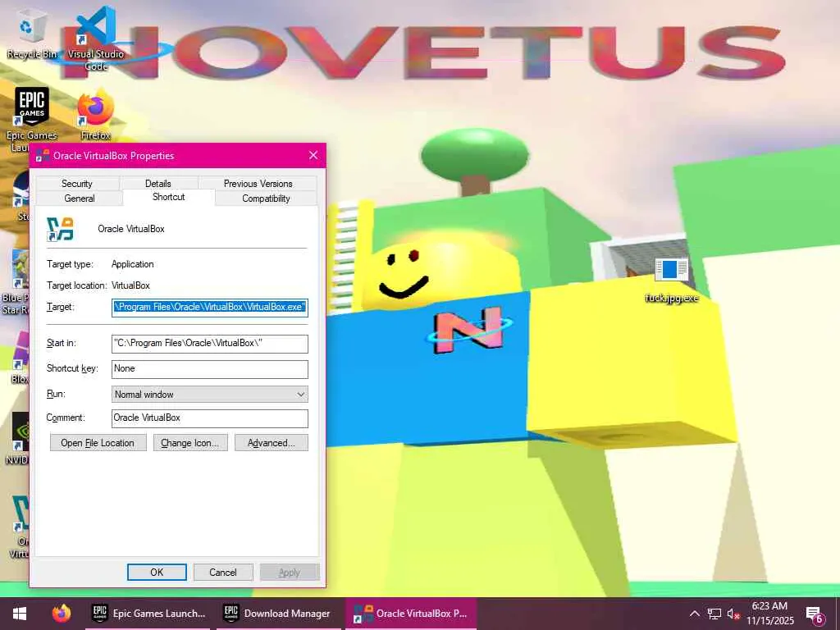The height and width of the screenshot is (630, 840).
Task: Select the Shortcut tab
Action: coord(169,197)
